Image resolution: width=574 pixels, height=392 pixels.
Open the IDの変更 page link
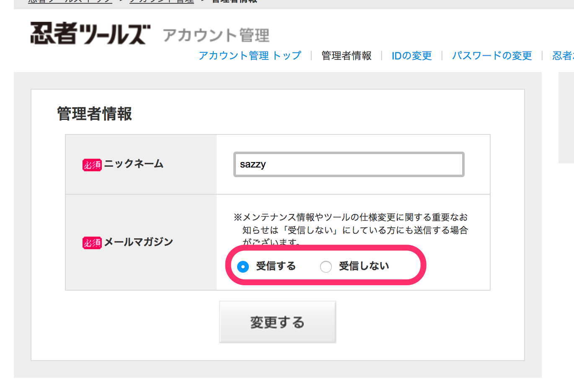coord(411,56)
